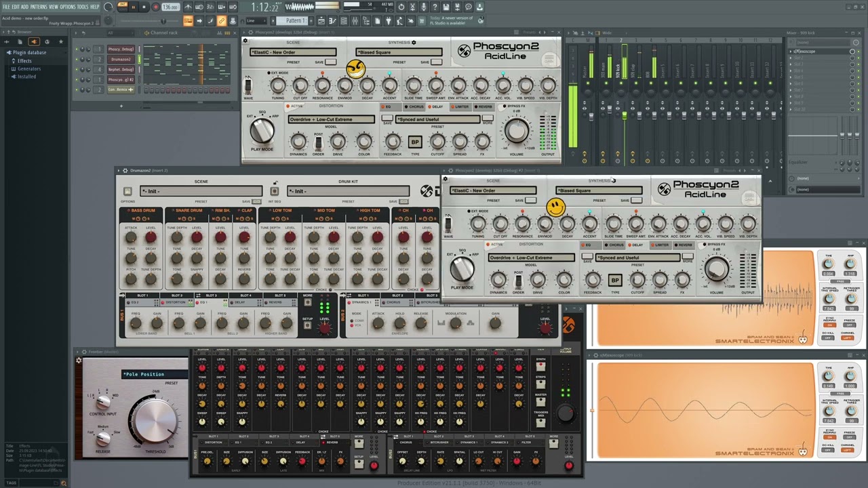Switch to REVERB tab in top Phoscyon2

coord(483,106)
